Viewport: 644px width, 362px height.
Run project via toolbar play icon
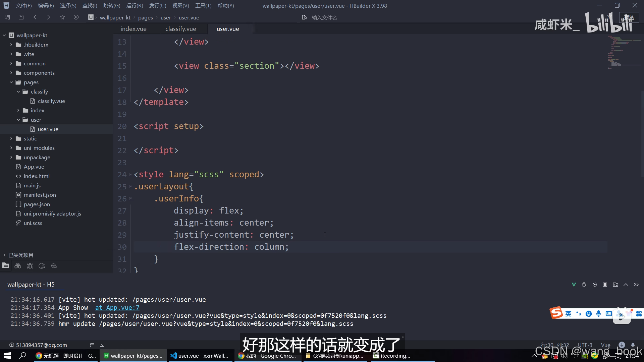tap(76, 17)
